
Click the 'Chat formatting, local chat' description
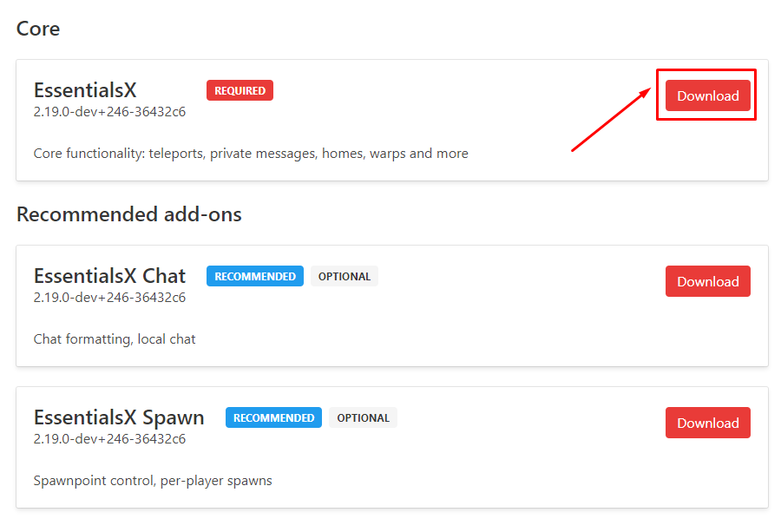coord(115,339)
